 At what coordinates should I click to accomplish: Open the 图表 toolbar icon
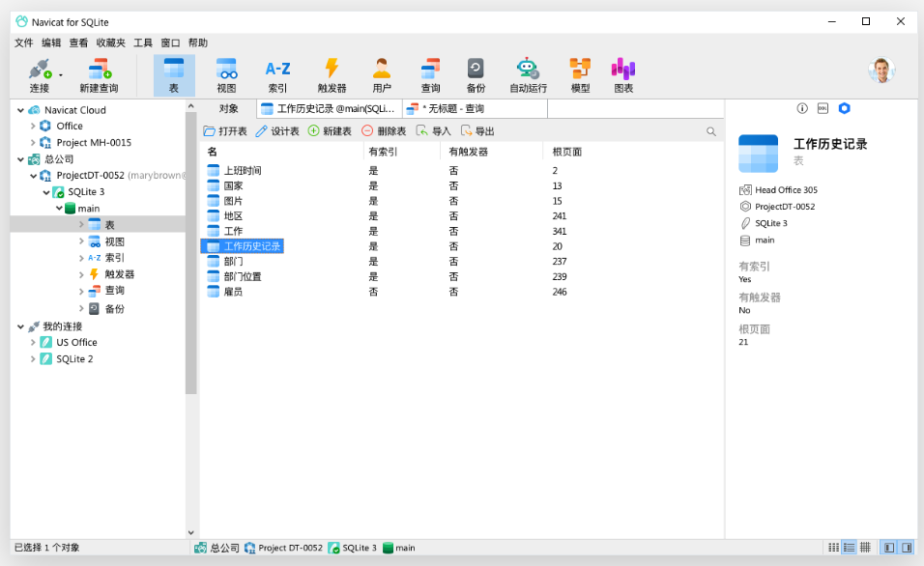tap(622, 72)
